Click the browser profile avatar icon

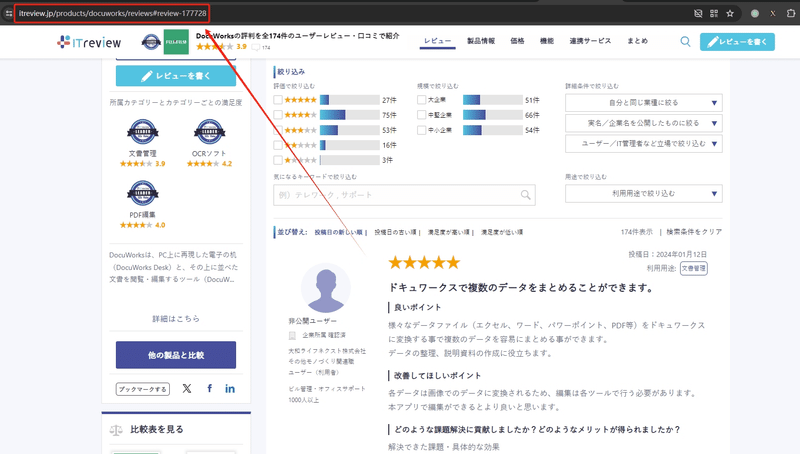[755, 13]
